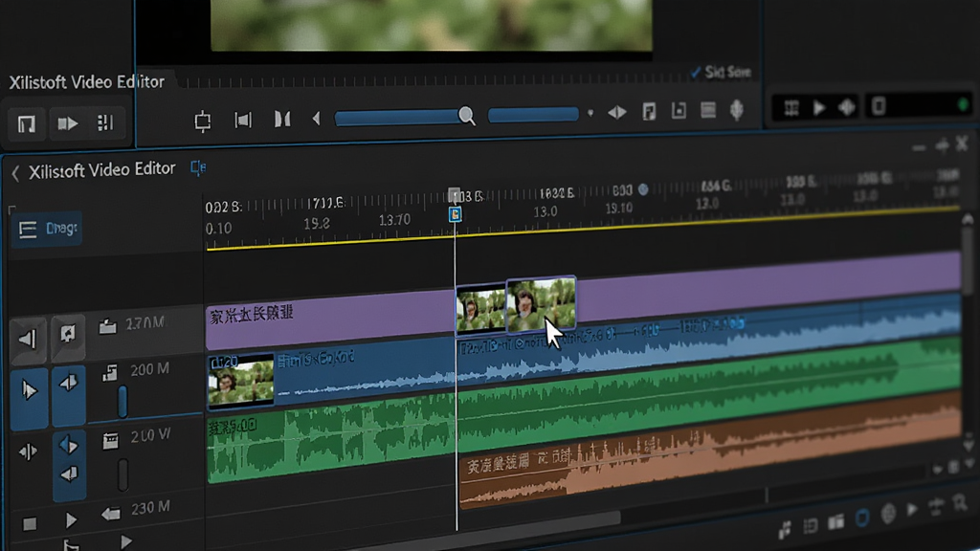The height and width of the screenshot is (551, 980).
Task: Toggle the upper blue two-tone arrow button on the 210 W track
Action: tap(69, 446)
